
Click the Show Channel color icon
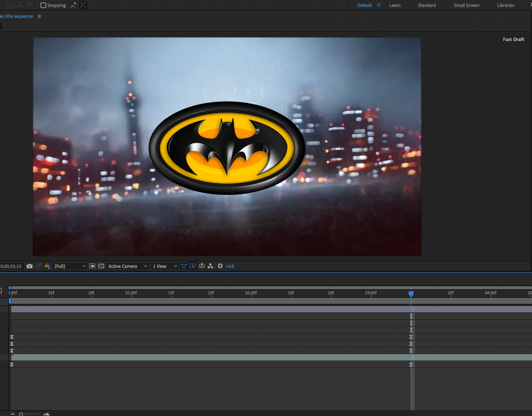pyautogui.click(x=47, y=266)
